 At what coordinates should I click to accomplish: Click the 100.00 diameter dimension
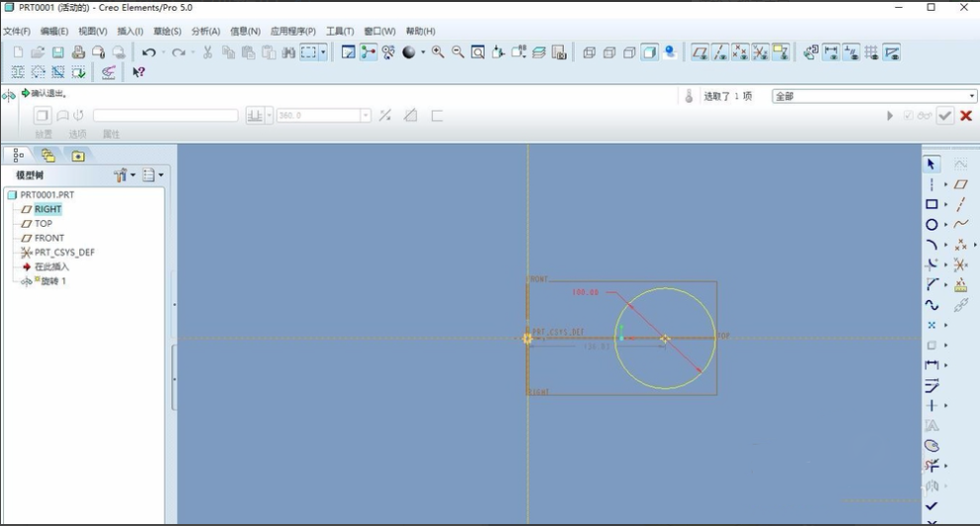tap(586, 292)
